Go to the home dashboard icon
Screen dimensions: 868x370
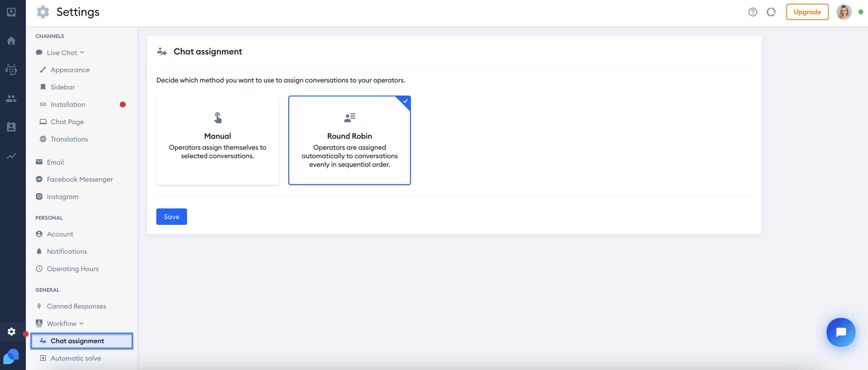pyautogui.click(x=11, y=41)
